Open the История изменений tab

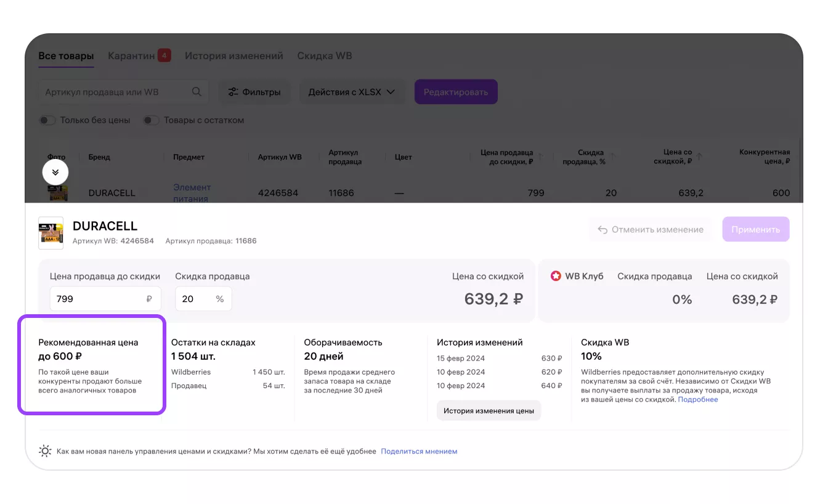[x=234, y=55]
